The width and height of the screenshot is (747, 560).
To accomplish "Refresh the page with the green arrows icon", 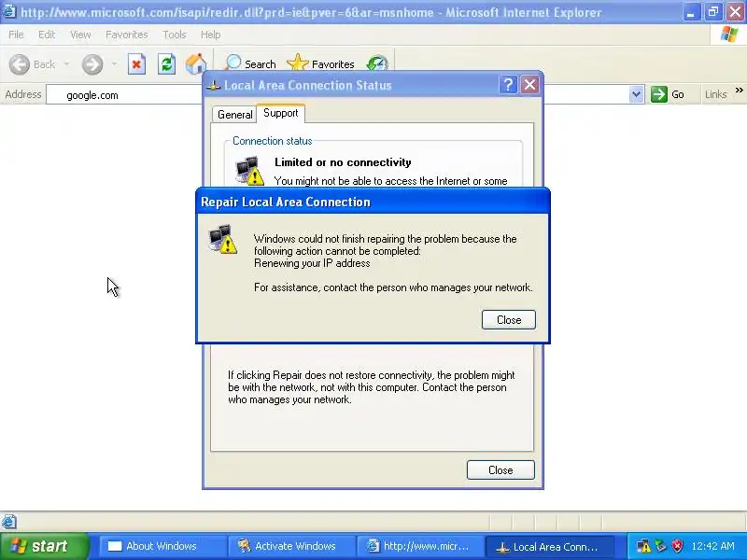I will pyautogui.click(x=167, y=64).
